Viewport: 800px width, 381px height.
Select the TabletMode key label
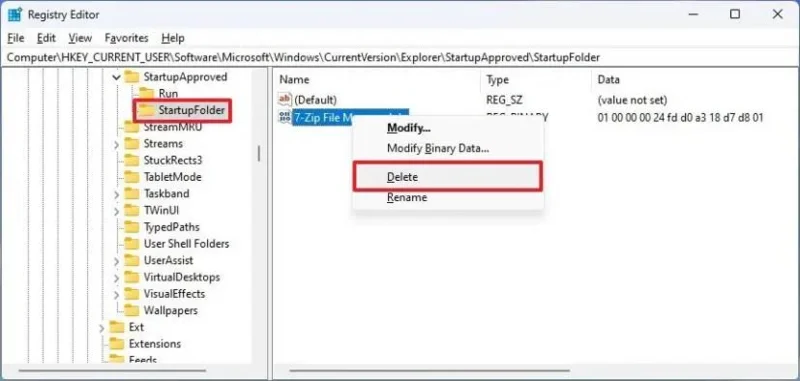(172, 177)
